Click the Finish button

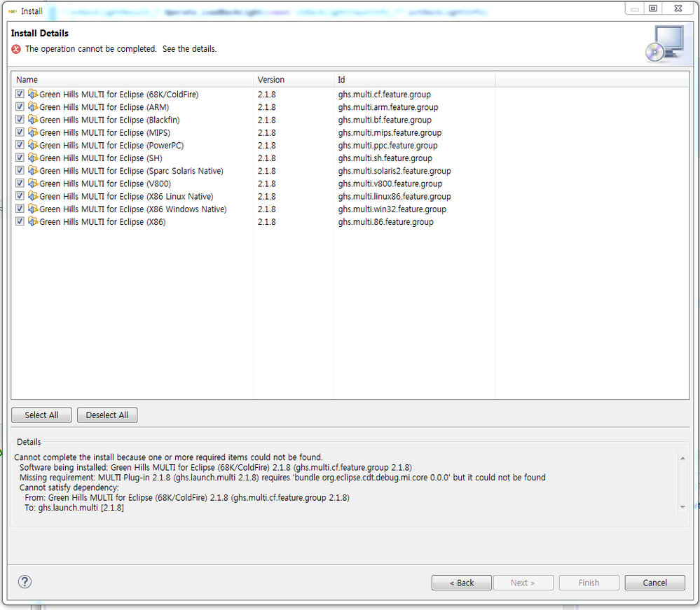589,583
